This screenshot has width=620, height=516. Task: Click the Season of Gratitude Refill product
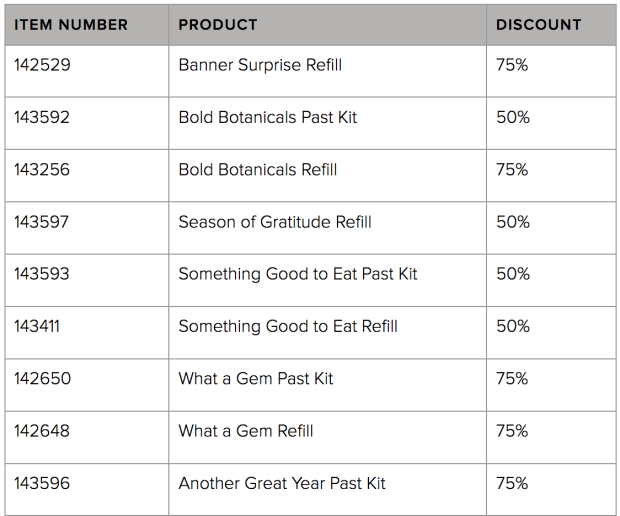tap(275, 222)
